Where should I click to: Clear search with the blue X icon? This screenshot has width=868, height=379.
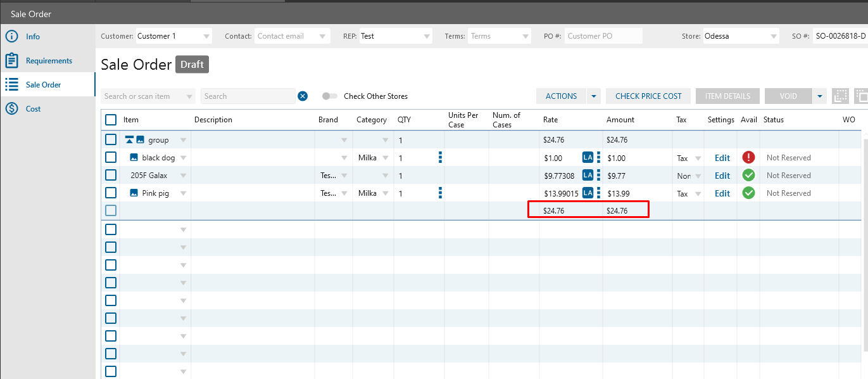click(303, 96)
